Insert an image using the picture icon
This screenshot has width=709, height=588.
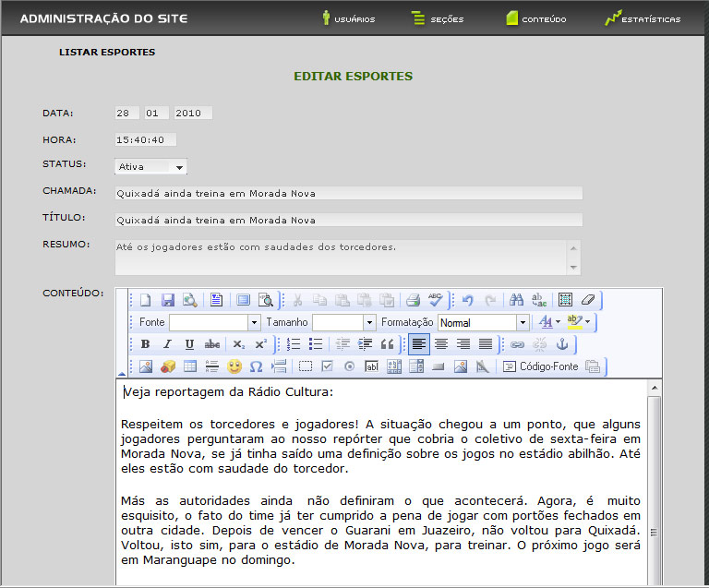[x=146, y=366]
